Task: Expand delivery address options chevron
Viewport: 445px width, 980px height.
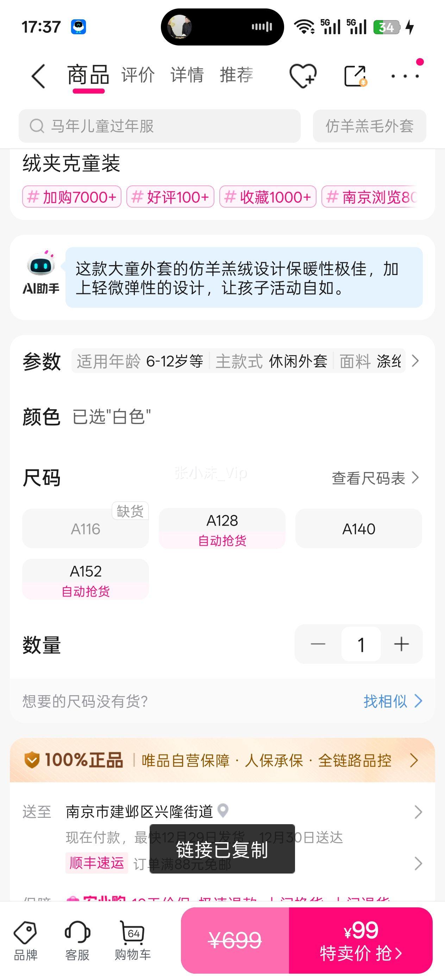Action: pos(418,812)
